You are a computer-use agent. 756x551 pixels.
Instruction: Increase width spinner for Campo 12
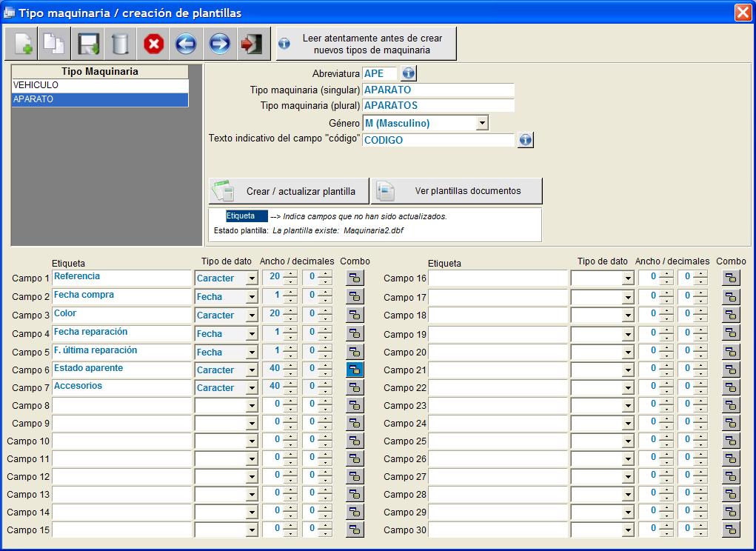290,473
